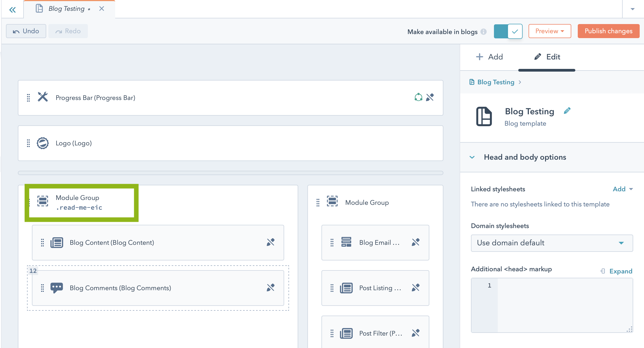Open the top-right tabs dropdown arrow

tap(633, 9)
